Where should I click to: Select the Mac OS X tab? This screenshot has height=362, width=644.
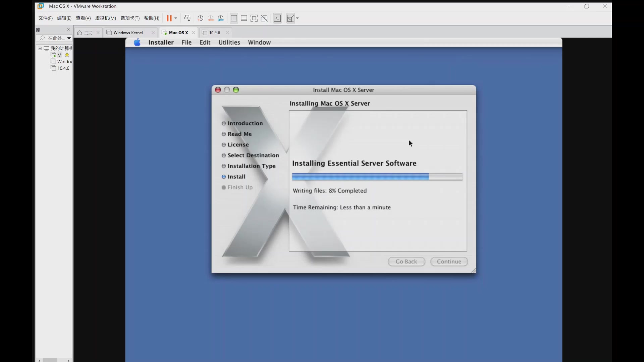click(178, 33)
